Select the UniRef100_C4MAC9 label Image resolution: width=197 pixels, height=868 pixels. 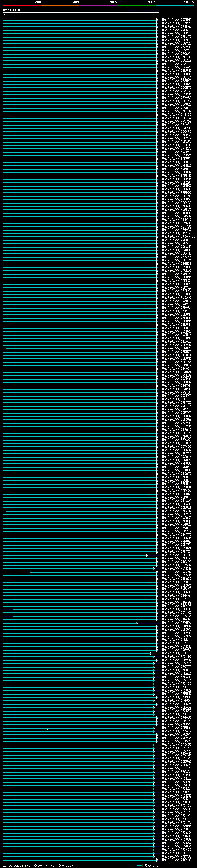(x=177, y=579)
